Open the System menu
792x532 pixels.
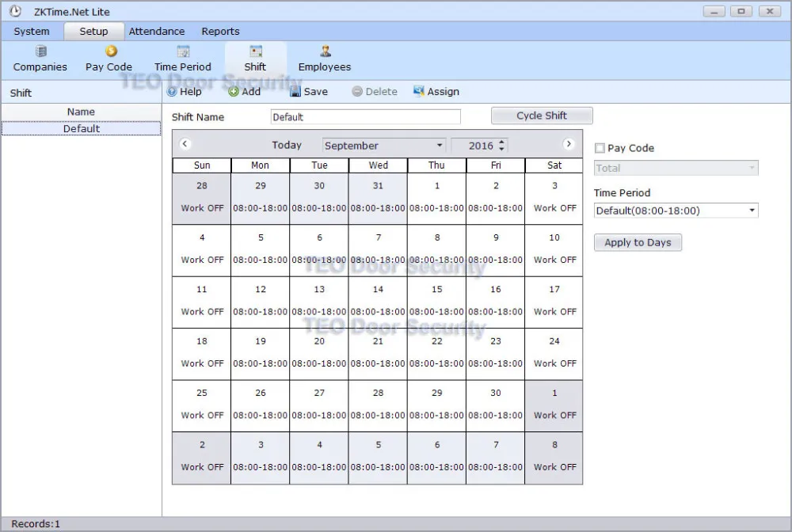click(x=32, y=32)
